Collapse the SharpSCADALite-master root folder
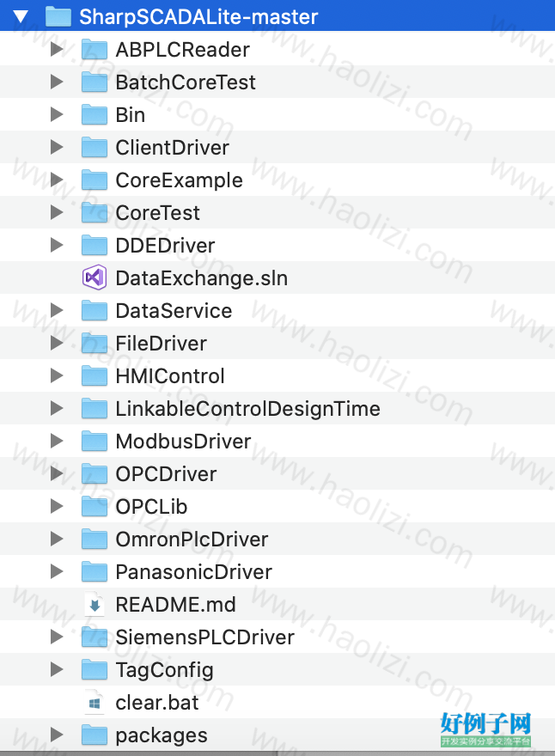 coord(21,17)
